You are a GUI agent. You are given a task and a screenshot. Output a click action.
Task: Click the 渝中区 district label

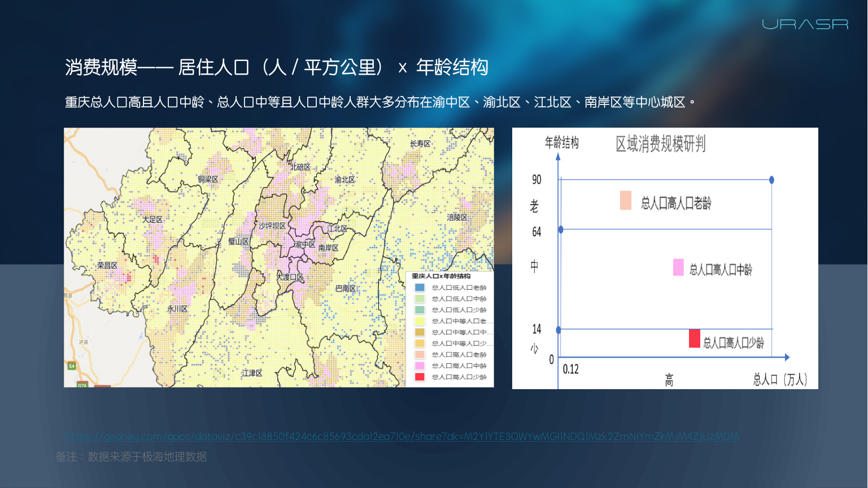[305, 245]
